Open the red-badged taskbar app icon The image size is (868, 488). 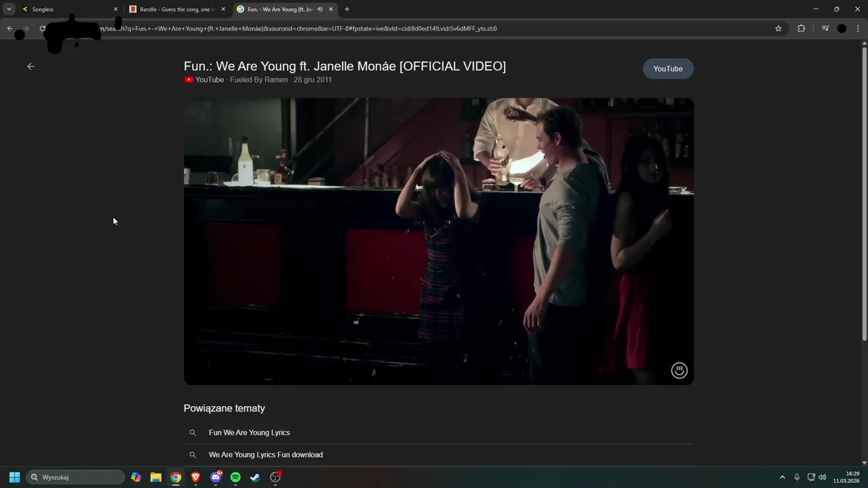point(275,477)
